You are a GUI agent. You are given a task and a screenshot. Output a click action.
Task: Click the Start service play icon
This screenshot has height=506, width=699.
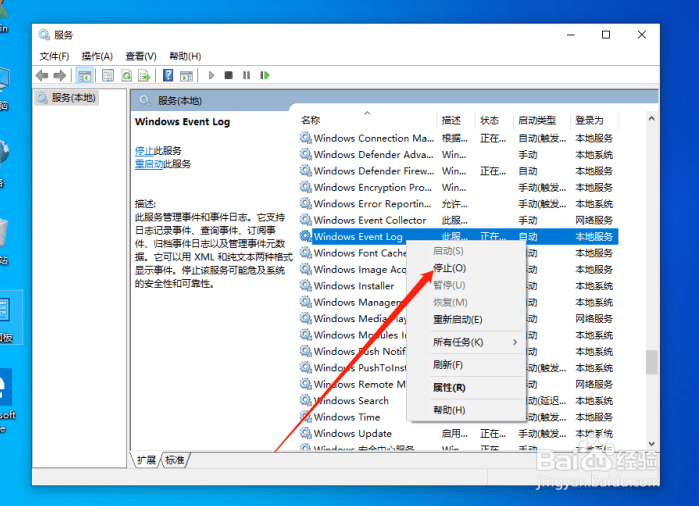pos(211,75)
